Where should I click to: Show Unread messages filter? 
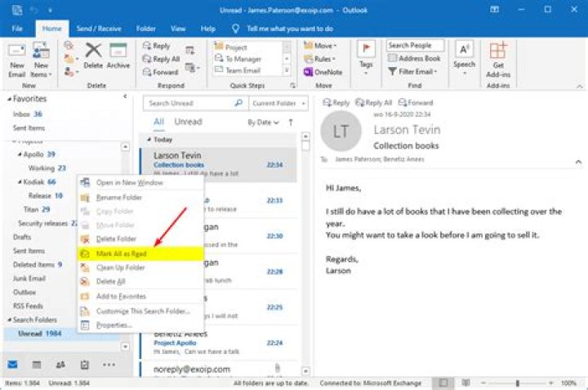[x=189, y=122]
